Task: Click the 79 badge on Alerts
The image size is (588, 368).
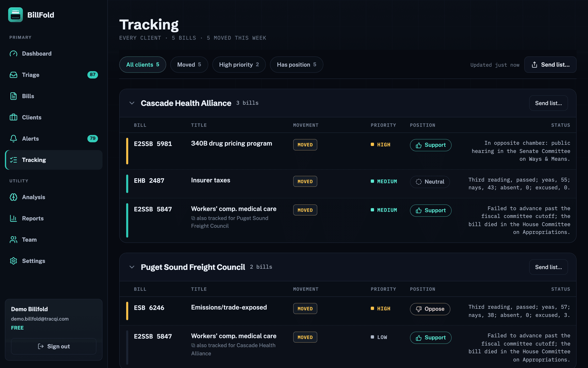Action: [x=92, y=138]
